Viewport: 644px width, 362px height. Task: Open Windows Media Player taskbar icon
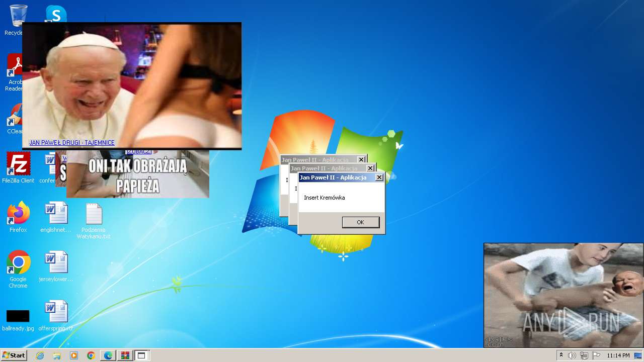74,355
